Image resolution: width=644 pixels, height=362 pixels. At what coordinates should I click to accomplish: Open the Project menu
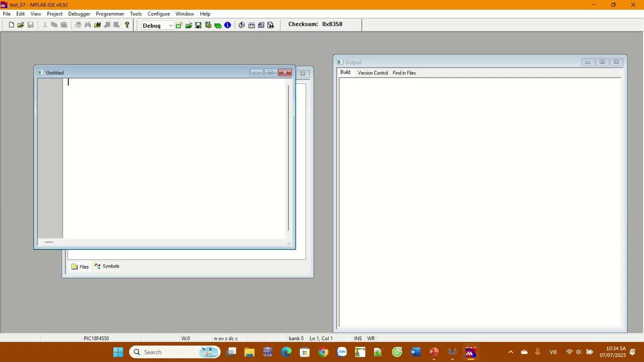coord(54,14)
